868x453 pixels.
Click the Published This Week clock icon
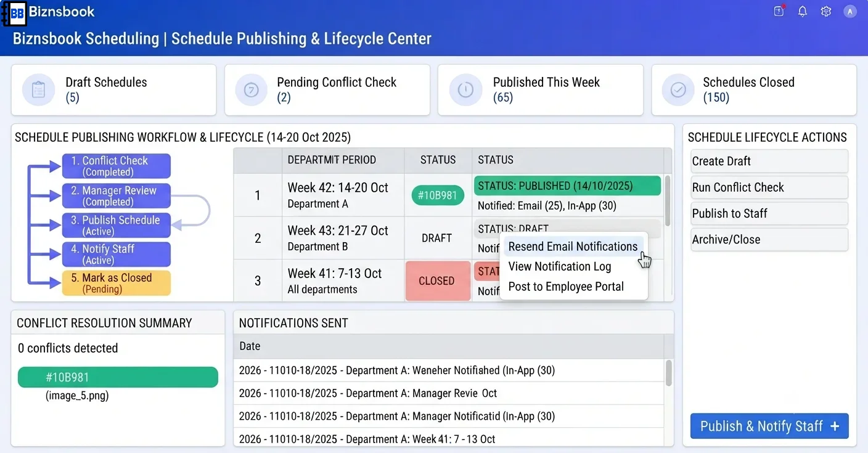pyautogui.click(x=465, y=90)
